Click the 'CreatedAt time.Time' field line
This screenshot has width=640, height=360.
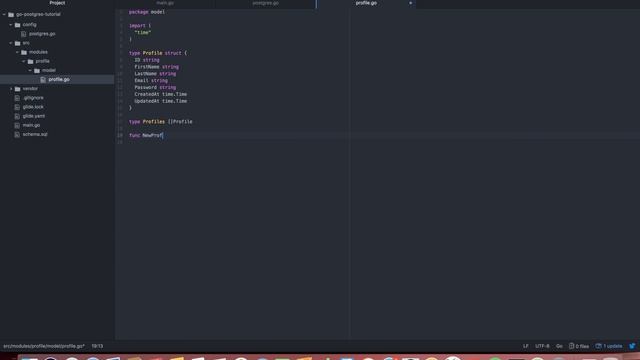point(161,94)
